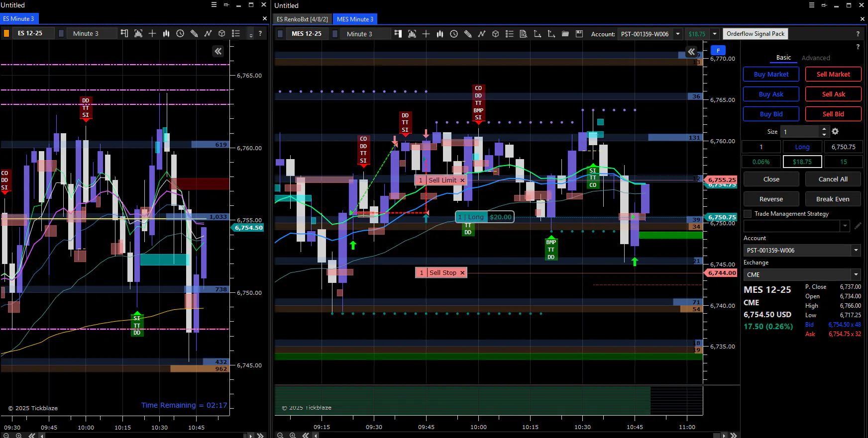Expand the ES toolbar overflow arrow

pos(251,34)
